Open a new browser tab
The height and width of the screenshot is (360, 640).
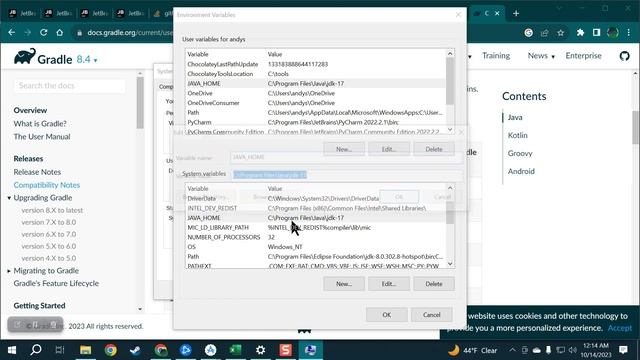click(x=516, y=13)
